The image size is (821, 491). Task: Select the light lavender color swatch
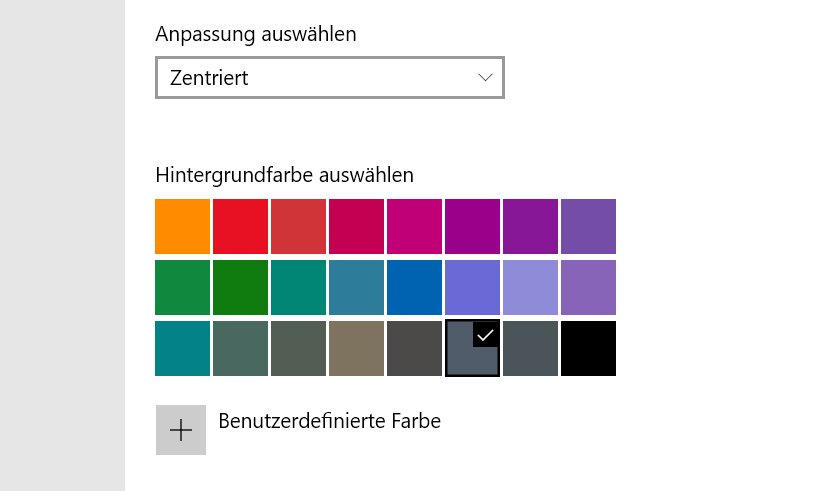[x=530, y=288]
